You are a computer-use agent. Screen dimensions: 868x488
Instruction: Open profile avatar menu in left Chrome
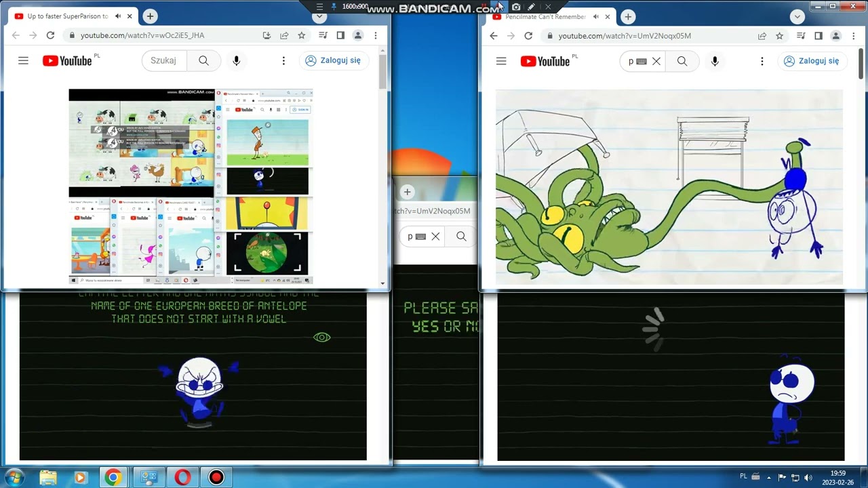[x=358, y=35]
